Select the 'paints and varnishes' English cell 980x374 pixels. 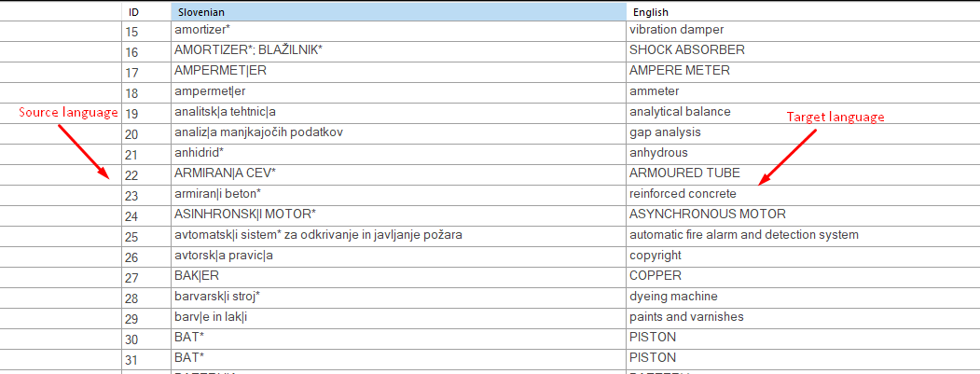(x=686, y=317)
